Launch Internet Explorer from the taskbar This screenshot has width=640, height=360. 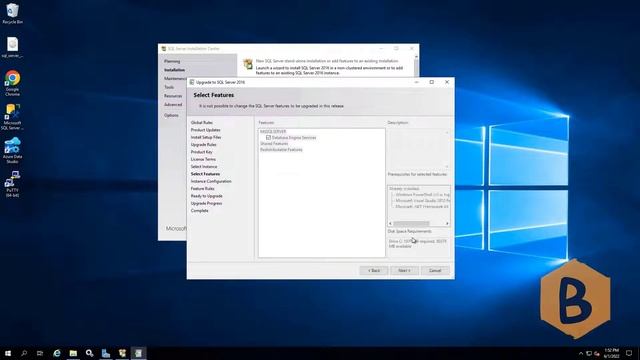point(57,353)
